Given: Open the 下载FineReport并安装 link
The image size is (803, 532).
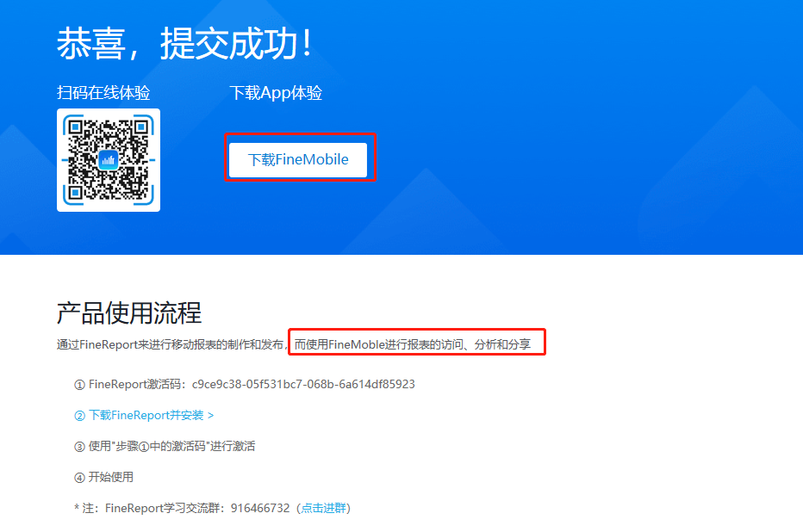Looking at the screenshot, I should pos(144,415).
